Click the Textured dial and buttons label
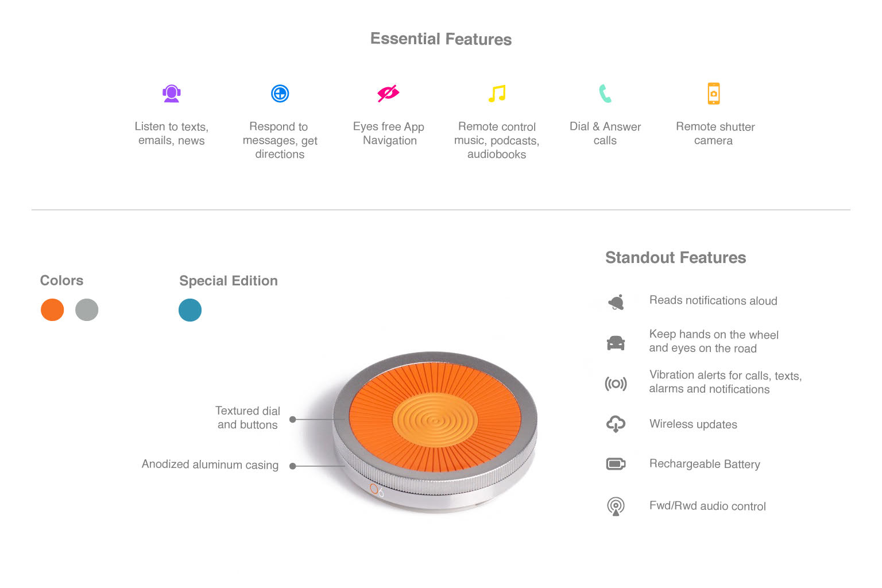 point(247,417)
